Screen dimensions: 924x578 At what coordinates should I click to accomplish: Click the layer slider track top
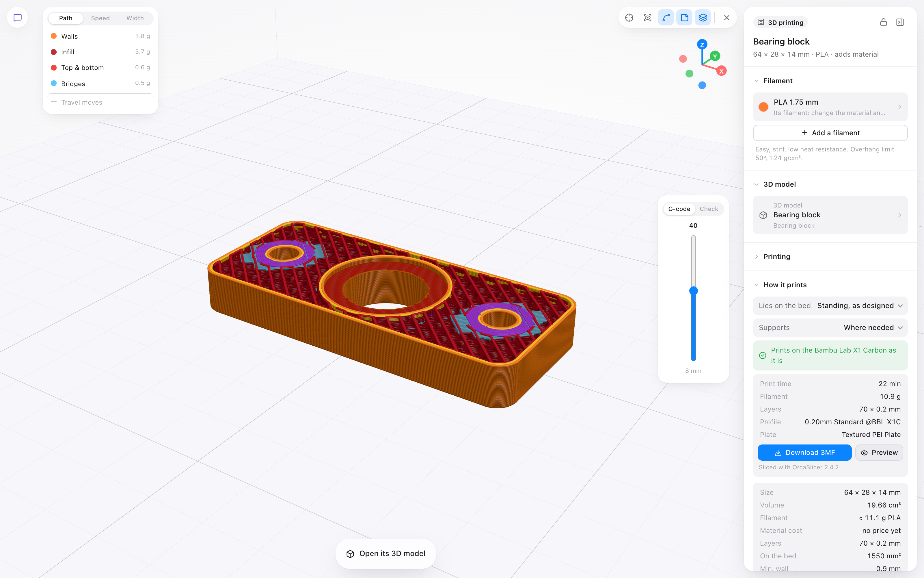[693, 238]
